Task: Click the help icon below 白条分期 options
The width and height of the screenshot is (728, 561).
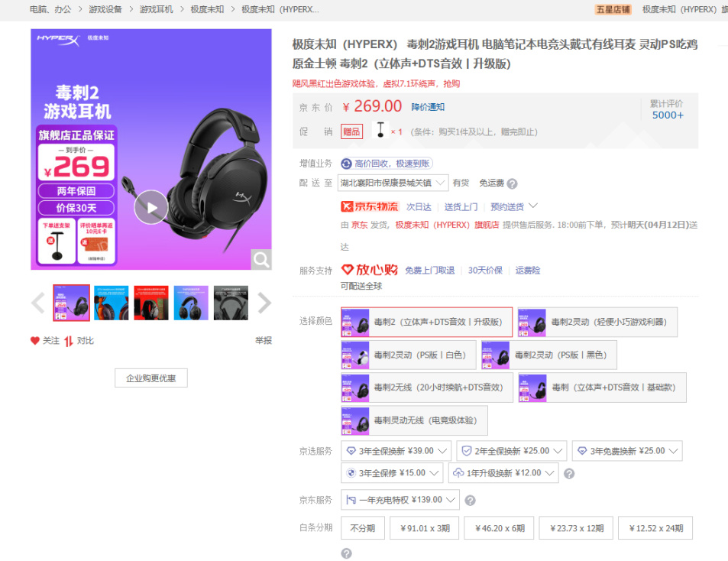Action: click(346, 553)
